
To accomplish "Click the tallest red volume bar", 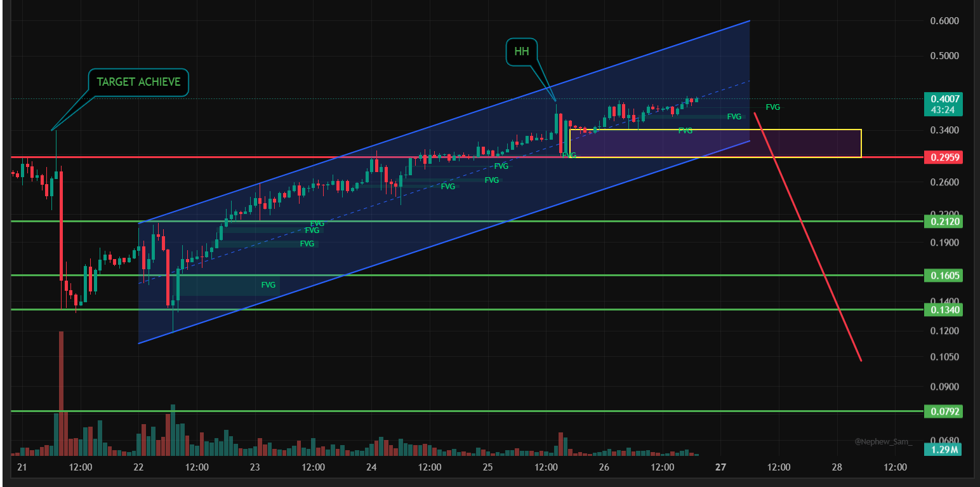I will (x=62, y=393).
